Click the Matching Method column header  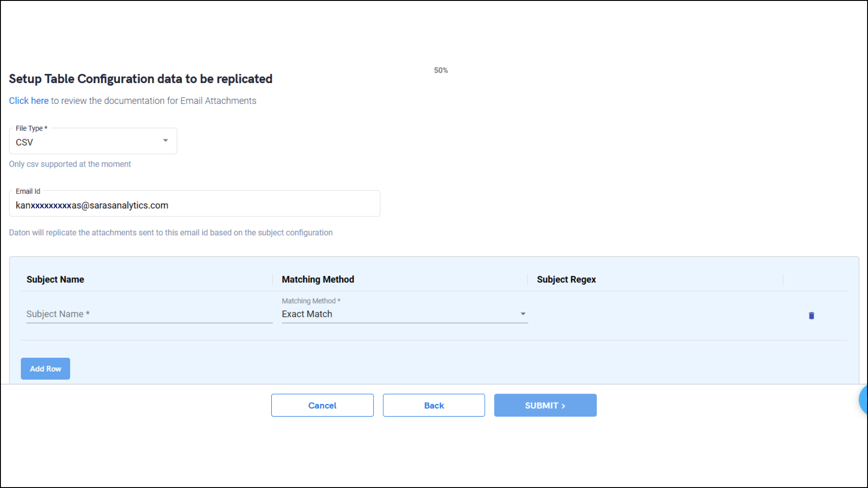[x=318, y=279]
